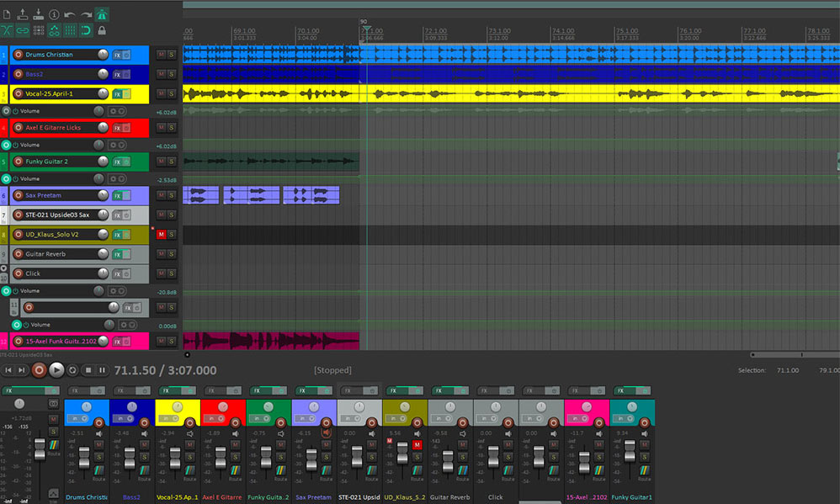Arm recording on Vocal-25.April-1 track
Screen dimensions: 840x504
pos(18,93)
